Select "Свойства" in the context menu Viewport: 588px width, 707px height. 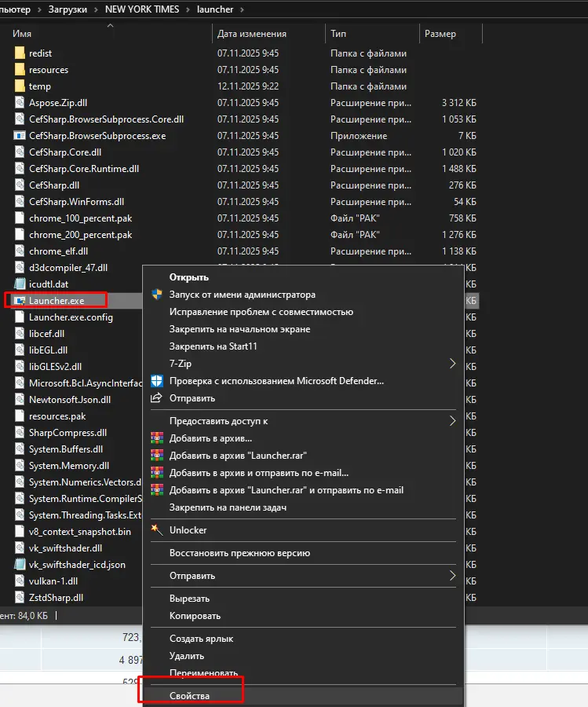[189, 695]
